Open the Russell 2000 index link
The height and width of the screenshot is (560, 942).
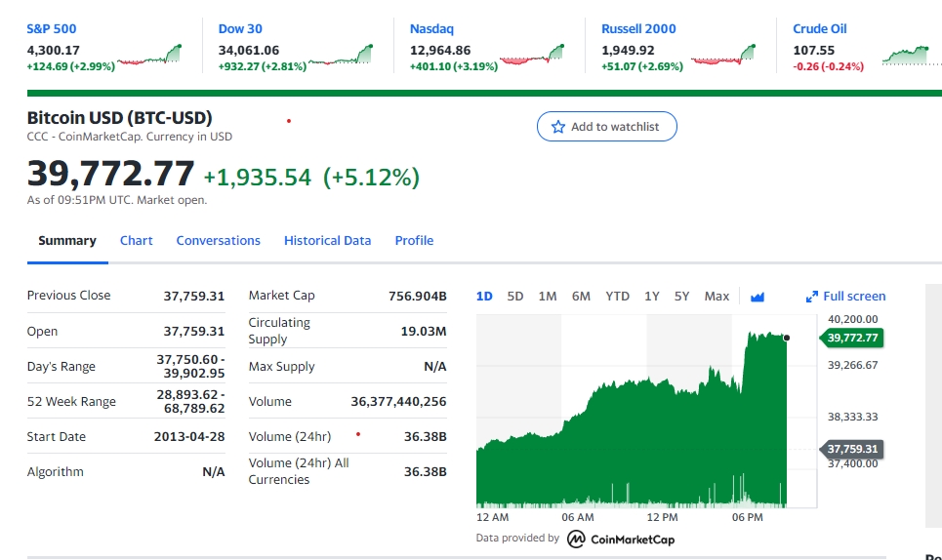click(638, 29)
